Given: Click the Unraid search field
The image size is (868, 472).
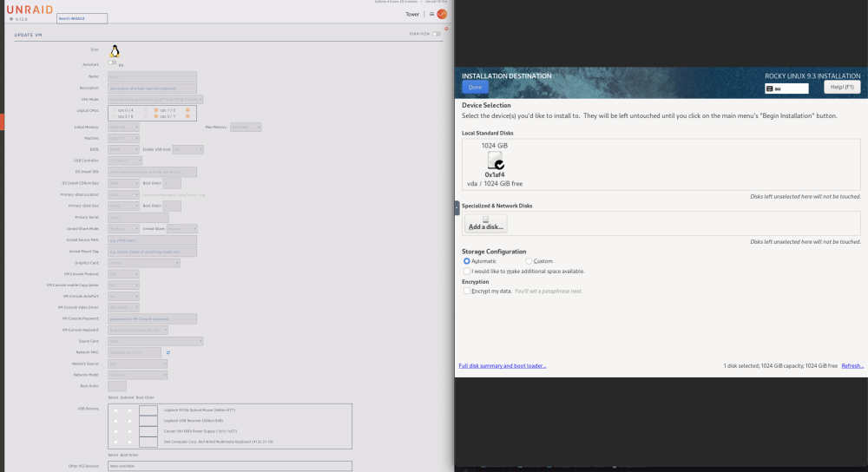Looking at the screenshot, I should pyautogui.click(x=82, y=18).
